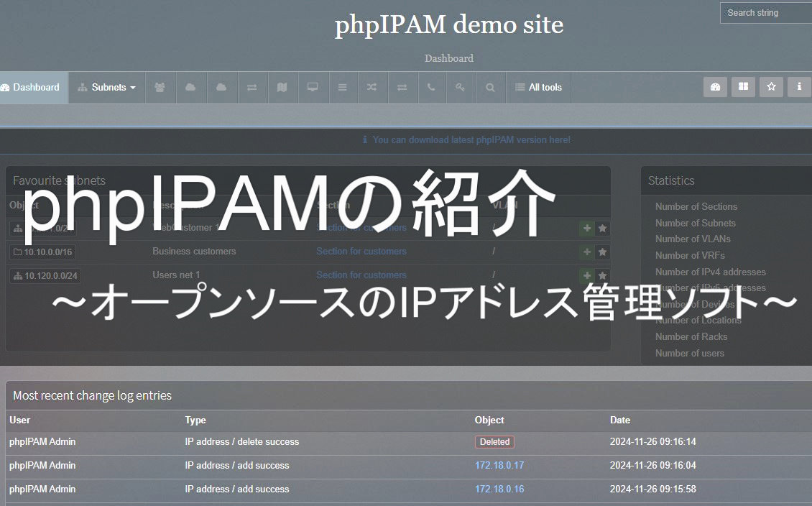Open the 172.18.0.17 object link

pyautogui.click(x=499, y=466)
